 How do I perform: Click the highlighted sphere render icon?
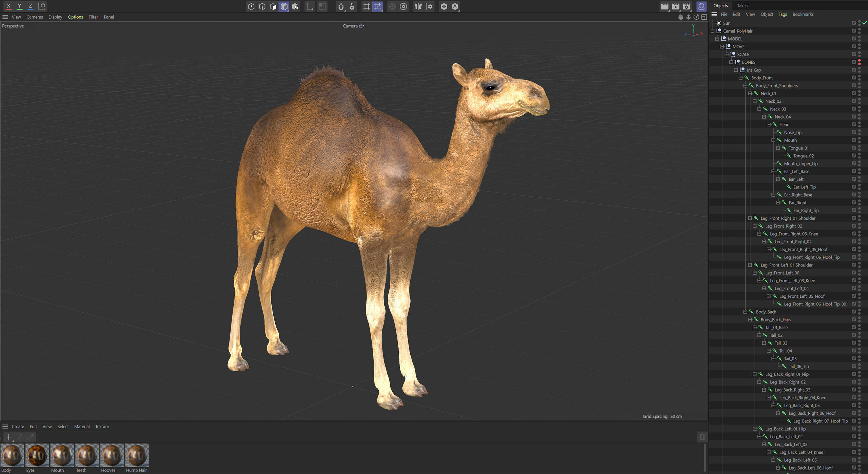701,6
